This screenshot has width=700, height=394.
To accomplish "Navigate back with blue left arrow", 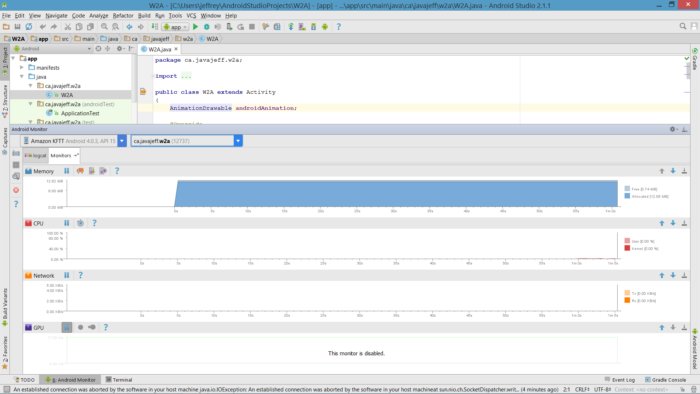I will (x=129, y=27).
